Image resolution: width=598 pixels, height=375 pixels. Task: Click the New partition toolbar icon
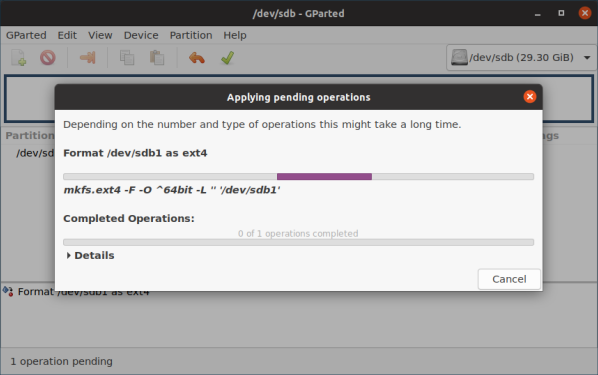(x=18, y=58)
